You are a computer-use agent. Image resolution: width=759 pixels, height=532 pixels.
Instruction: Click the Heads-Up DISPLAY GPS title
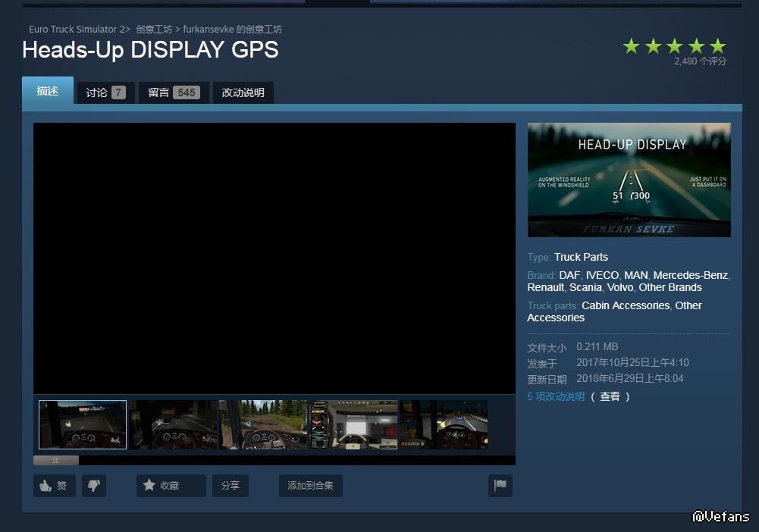click(151, 50)
